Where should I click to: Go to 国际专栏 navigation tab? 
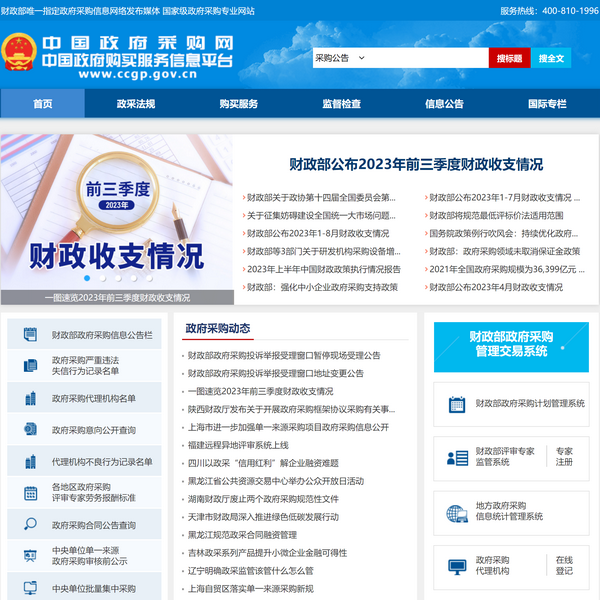(x=547, y=104)
